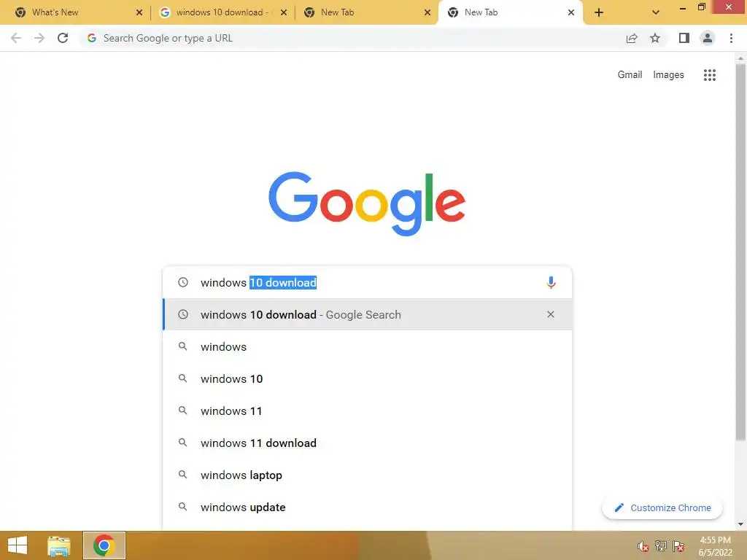Open the Windows Start button
The image size is (747, 560).
point(18,545)
